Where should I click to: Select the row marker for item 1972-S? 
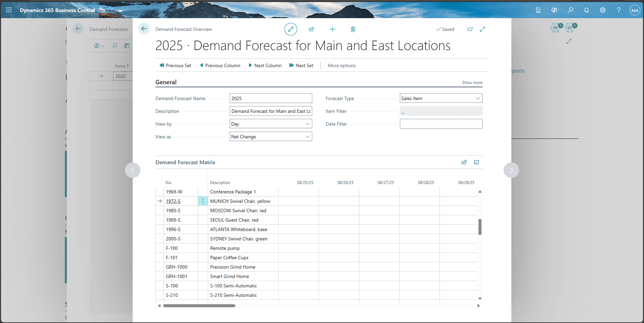click(159, 201)
